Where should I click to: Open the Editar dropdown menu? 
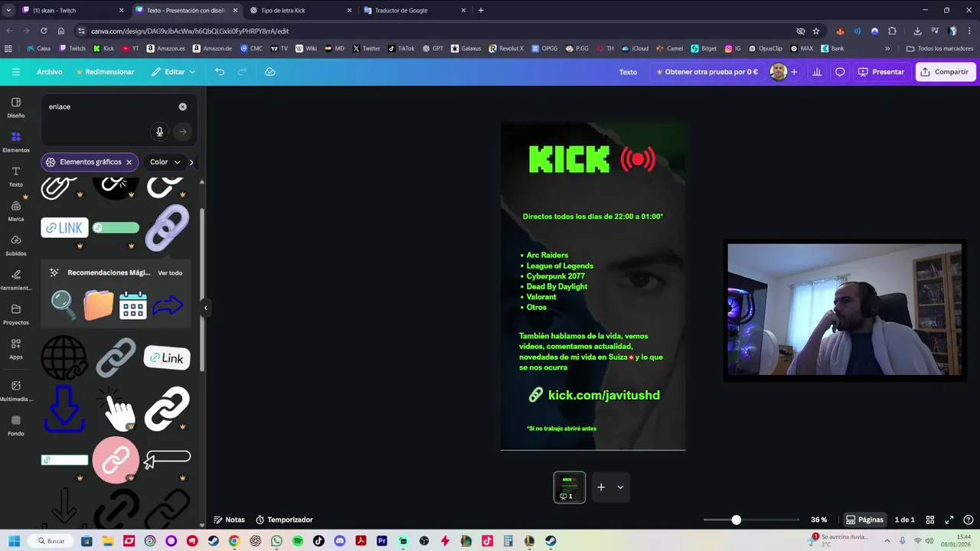[x=173, y=72]
